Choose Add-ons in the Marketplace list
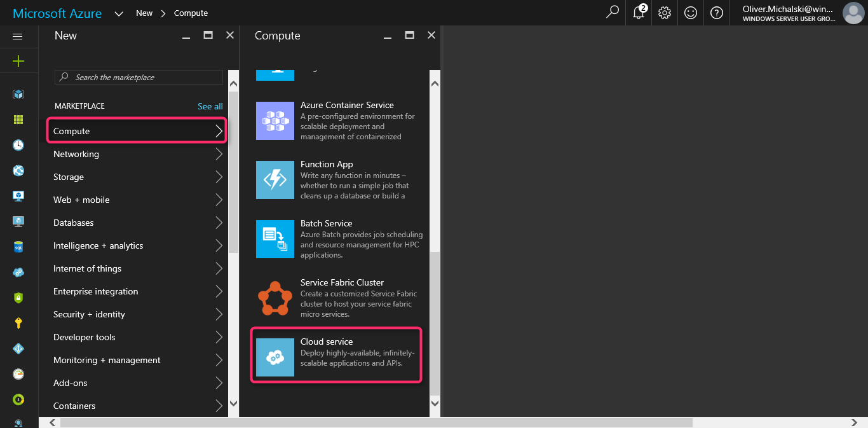 pyautogui.click(x=137, y=383)
